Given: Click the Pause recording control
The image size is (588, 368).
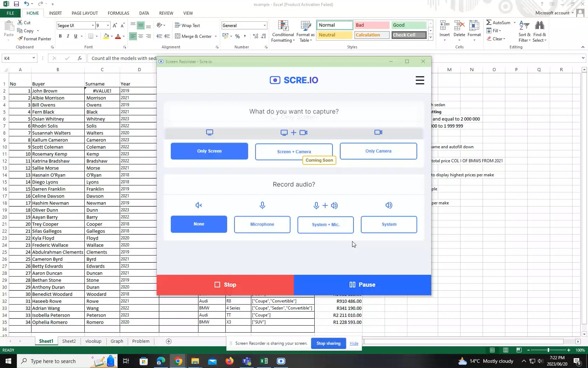Looking at the screenshot, I should 362,285.
